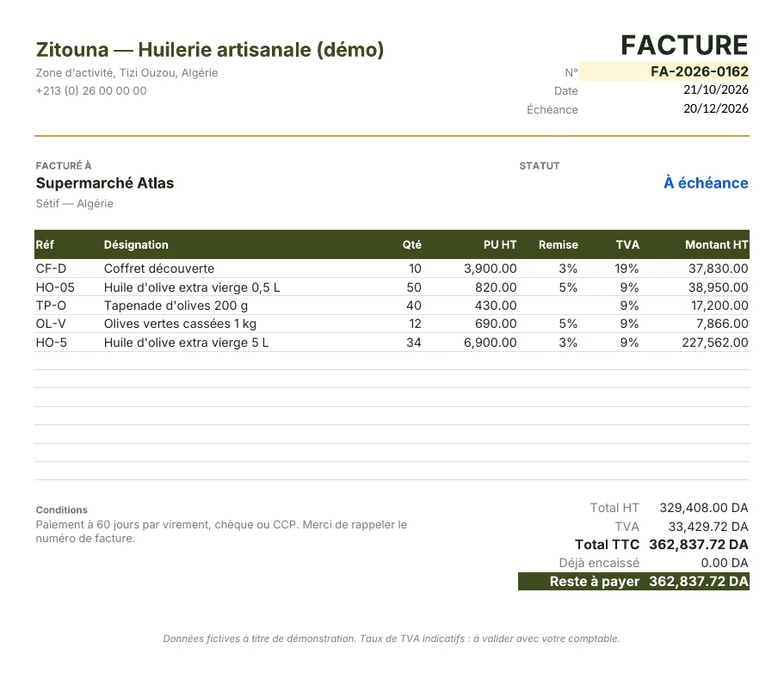Click the large "FACTURE" heading
The width and height of the screenshot is (784, 679).
(x=684, y=46)
